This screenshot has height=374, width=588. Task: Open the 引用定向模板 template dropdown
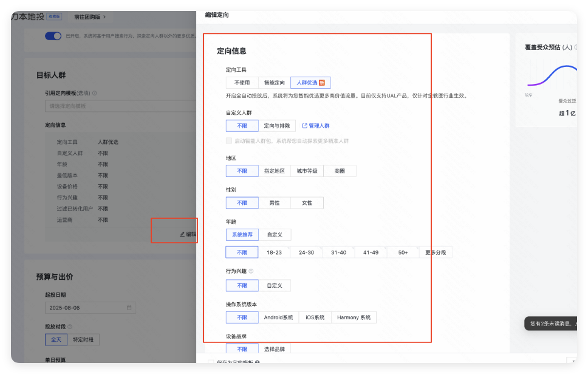pyautogui.click(x=120, y=106)
